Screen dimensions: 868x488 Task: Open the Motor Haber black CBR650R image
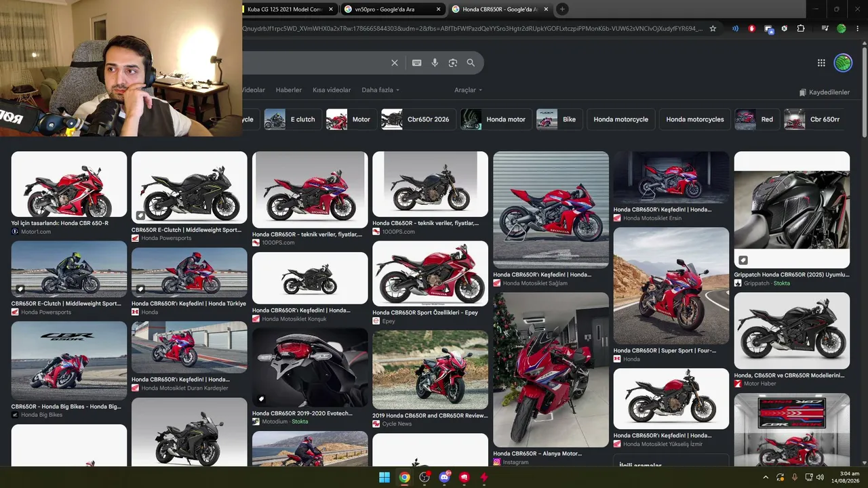point(791,331)
